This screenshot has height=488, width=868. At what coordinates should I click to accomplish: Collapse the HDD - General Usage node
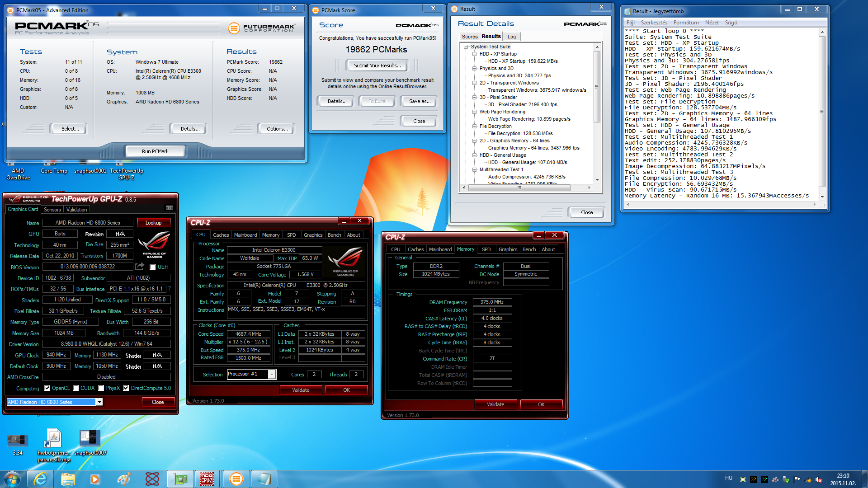click(475, 155)
